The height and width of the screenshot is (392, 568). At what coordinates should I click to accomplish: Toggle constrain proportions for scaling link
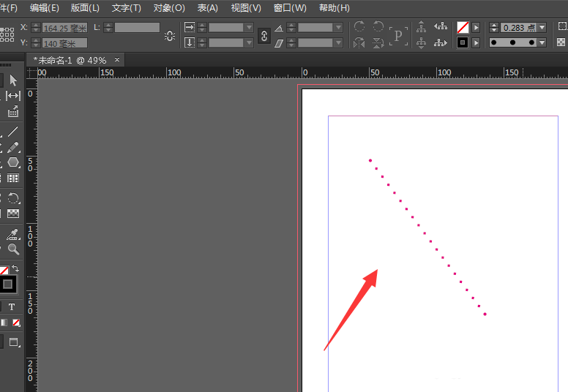click(264, 36)
